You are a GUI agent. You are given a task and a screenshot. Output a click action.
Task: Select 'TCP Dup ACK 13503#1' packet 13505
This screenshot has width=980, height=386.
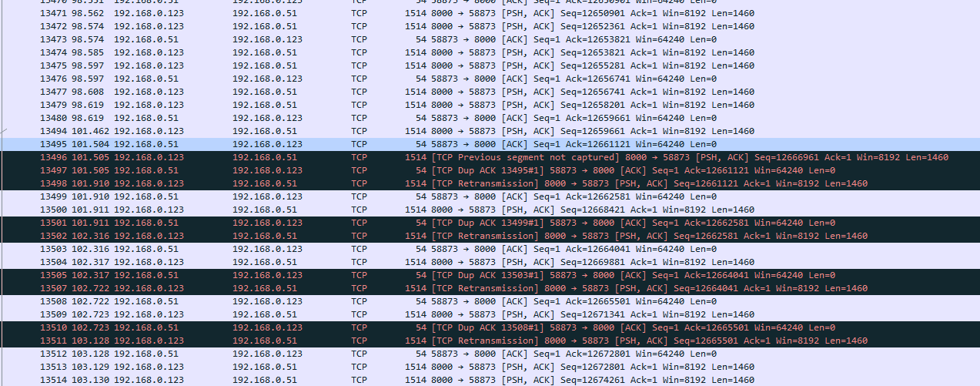[493, 275]
